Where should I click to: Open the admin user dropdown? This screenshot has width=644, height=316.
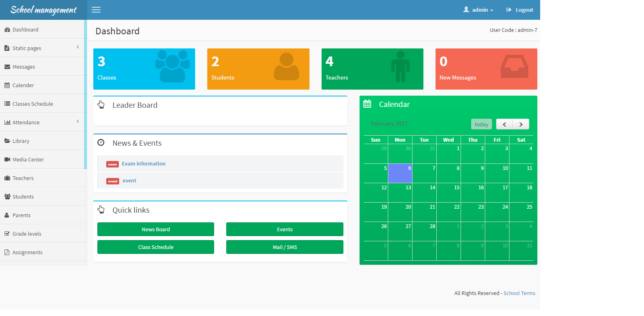point(478,10)
